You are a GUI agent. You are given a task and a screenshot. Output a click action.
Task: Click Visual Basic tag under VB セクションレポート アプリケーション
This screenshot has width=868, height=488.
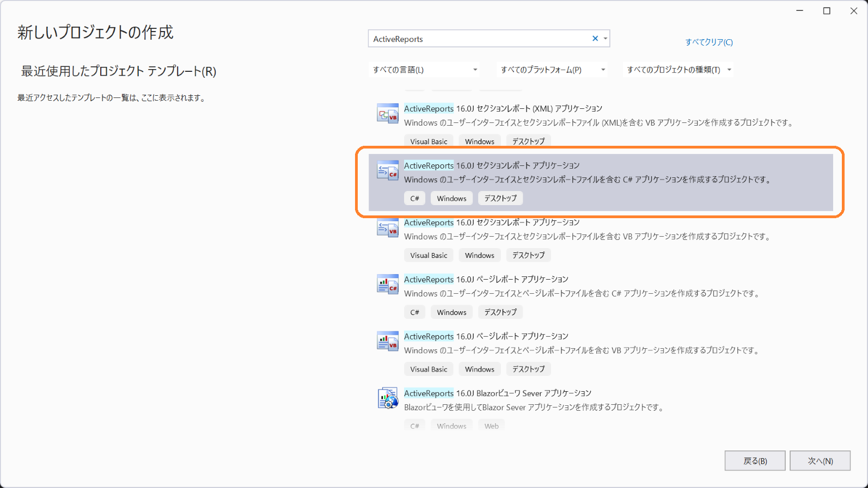point(429,255)
